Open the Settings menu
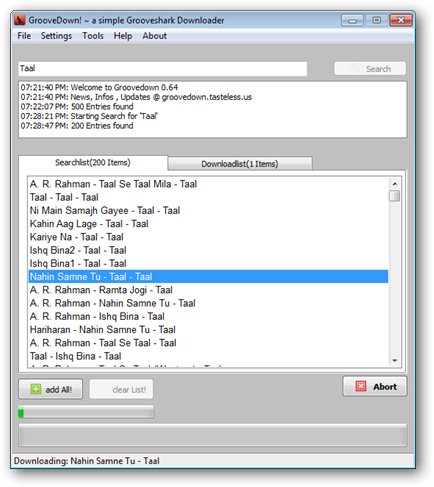Image resolution: width=434 pixels, height=487 pixels. point(56,36)
